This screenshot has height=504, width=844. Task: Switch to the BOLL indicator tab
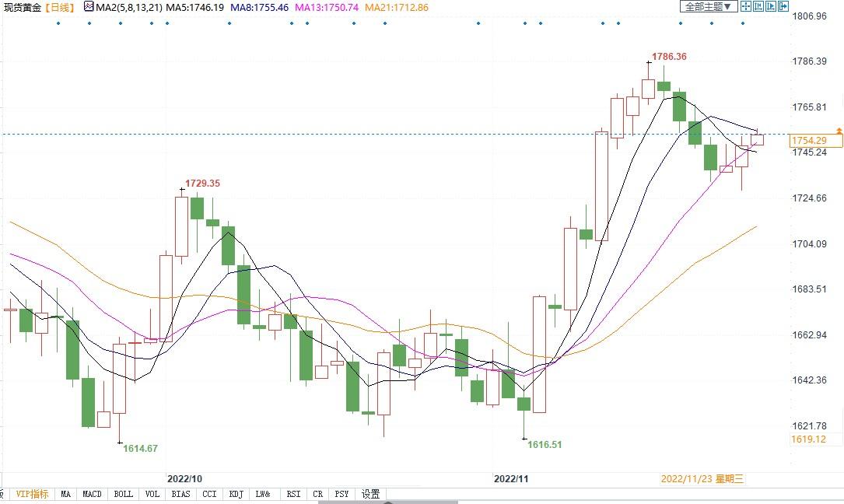(123, 494)
